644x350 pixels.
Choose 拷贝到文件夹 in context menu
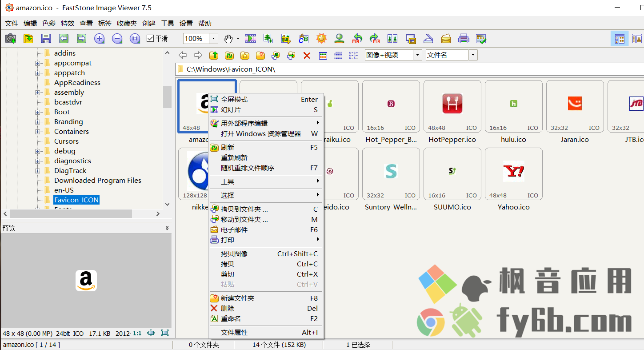[x=266, y=209]
